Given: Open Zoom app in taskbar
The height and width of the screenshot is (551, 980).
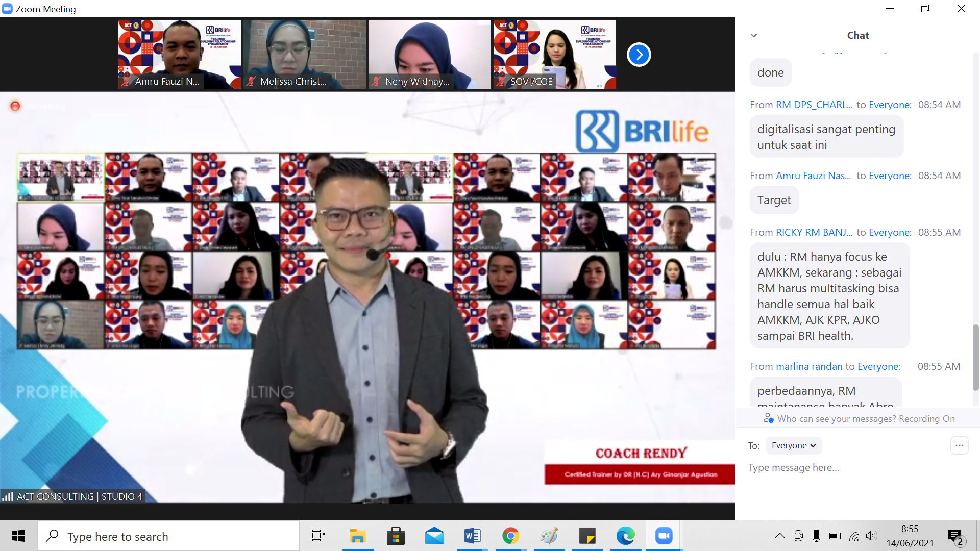Looking at the screenshot, I should 664,536.
